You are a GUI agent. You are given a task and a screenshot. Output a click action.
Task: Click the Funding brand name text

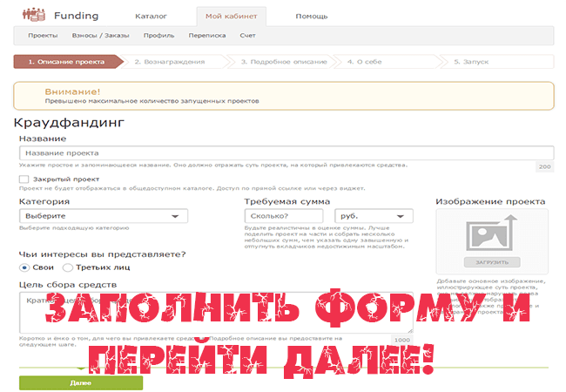pyautogui.click(x=76, y=16)
